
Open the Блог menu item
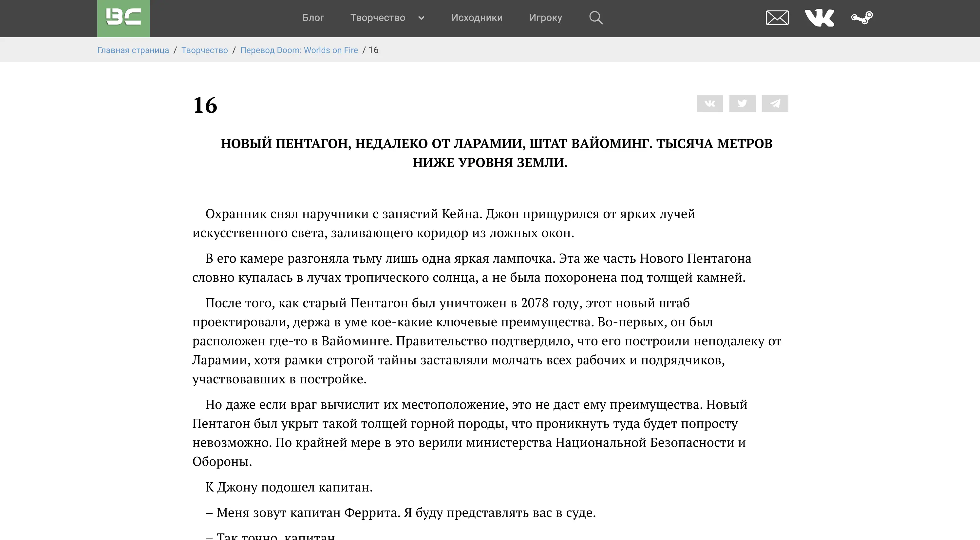[x=313, y=17]
